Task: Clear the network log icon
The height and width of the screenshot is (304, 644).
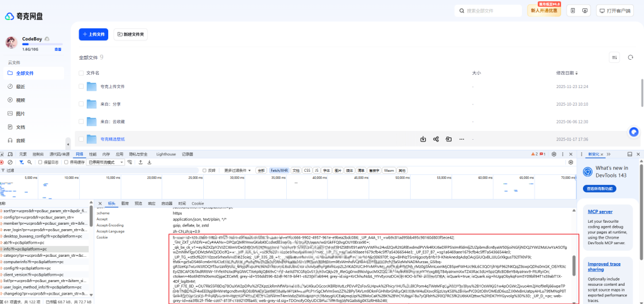Action: click(10, 162)
